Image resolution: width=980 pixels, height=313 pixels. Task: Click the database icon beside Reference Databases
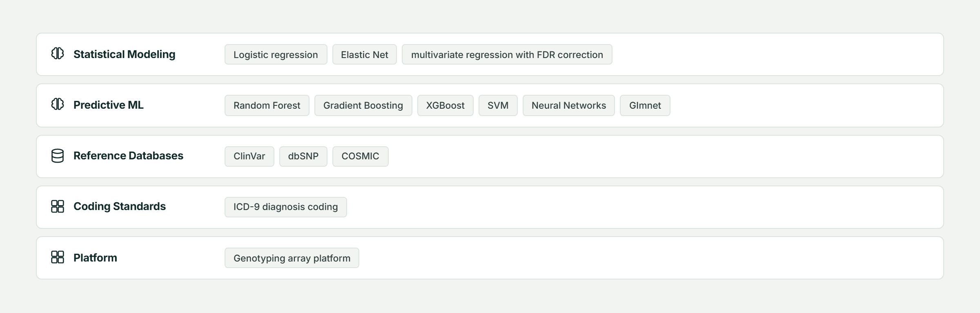click(58, 156)
